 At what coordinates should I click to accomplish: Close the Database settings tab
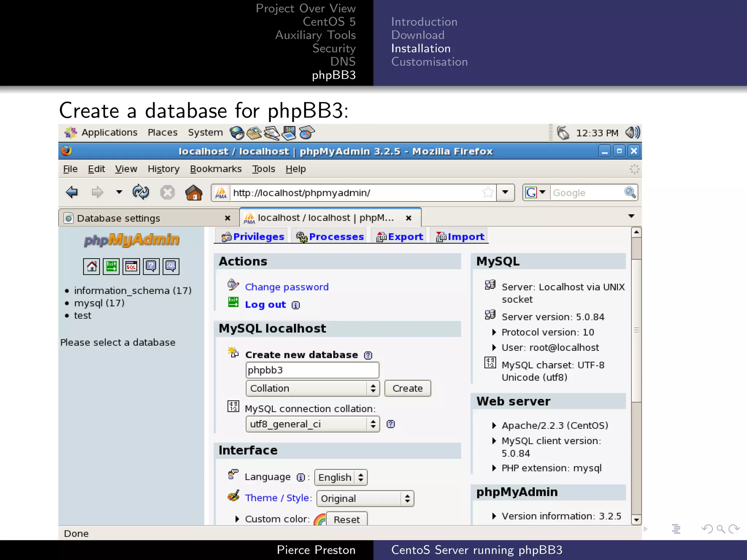pos(228,218)
